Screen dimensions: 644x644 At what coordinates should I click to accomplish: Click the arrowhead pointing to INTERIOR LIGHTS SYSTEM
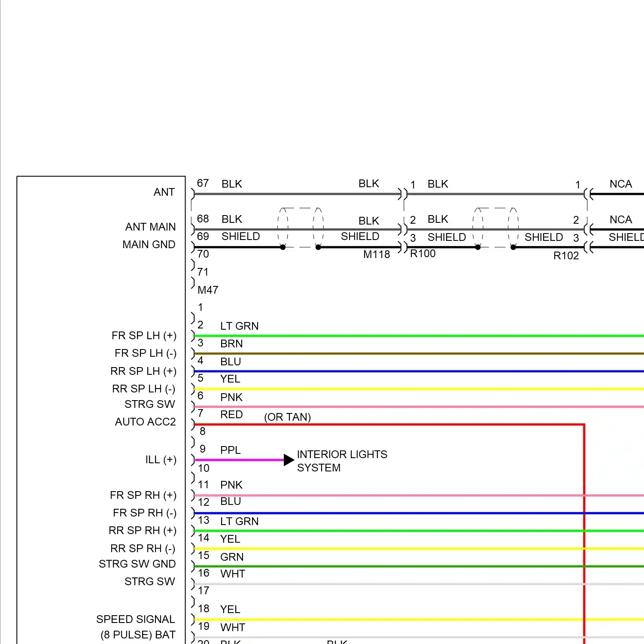click(289, 460)
